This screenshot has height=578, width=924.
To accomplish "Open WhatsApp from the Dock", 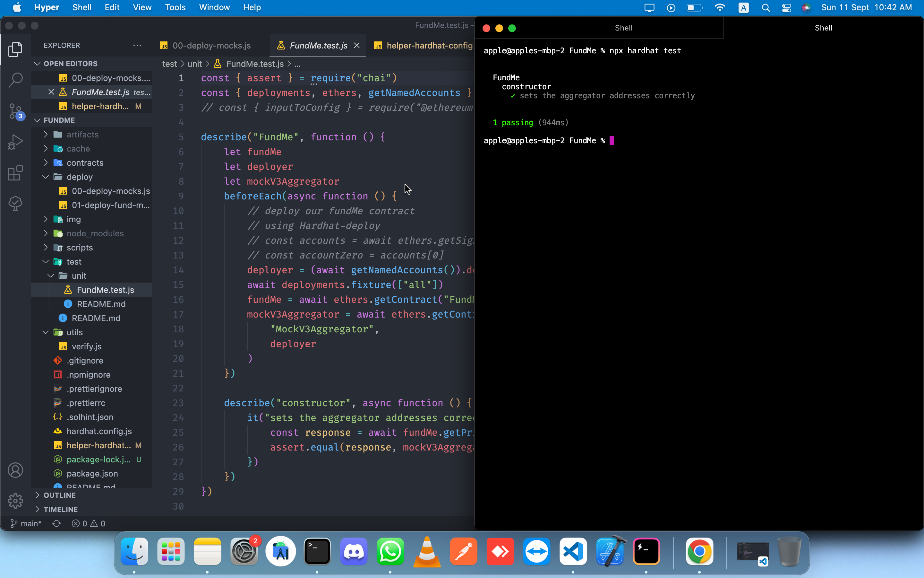I will coord(390,552).
